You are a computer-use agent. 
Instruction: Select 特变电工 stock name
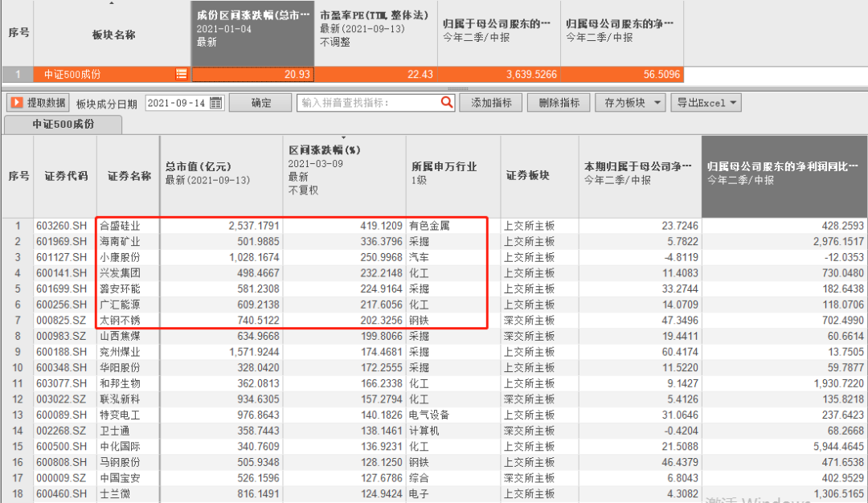point(120,415)
